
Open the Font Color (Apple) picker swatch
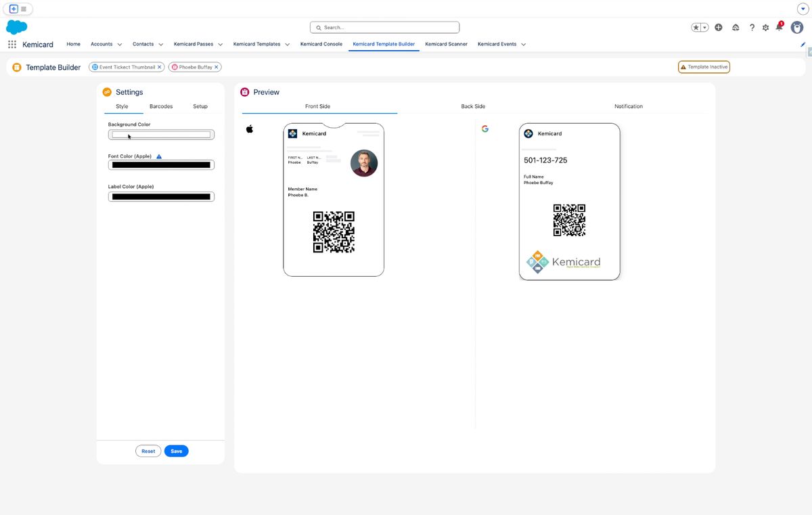click(161, 164)
